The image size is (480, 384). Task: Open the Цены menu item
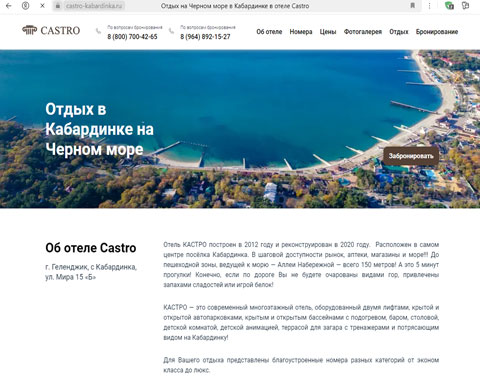click(328, 32)
